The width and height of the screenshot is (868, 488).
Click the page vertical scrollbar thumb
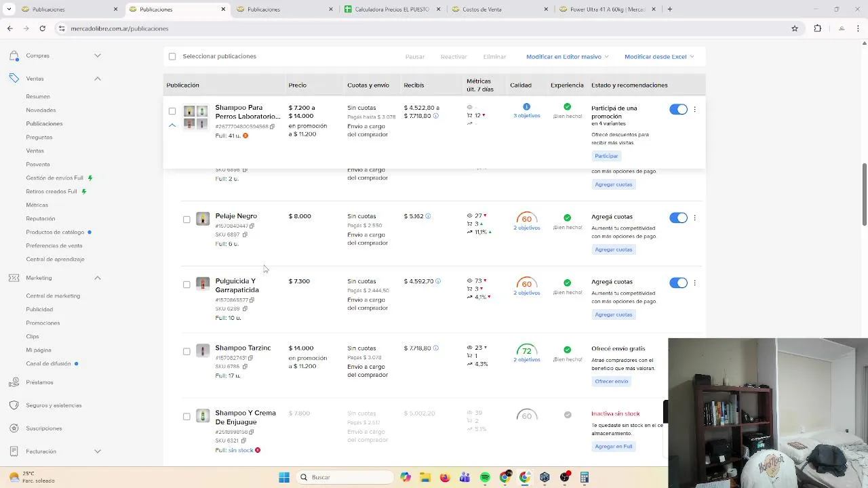pyautogui.click(x=864, y=195)
